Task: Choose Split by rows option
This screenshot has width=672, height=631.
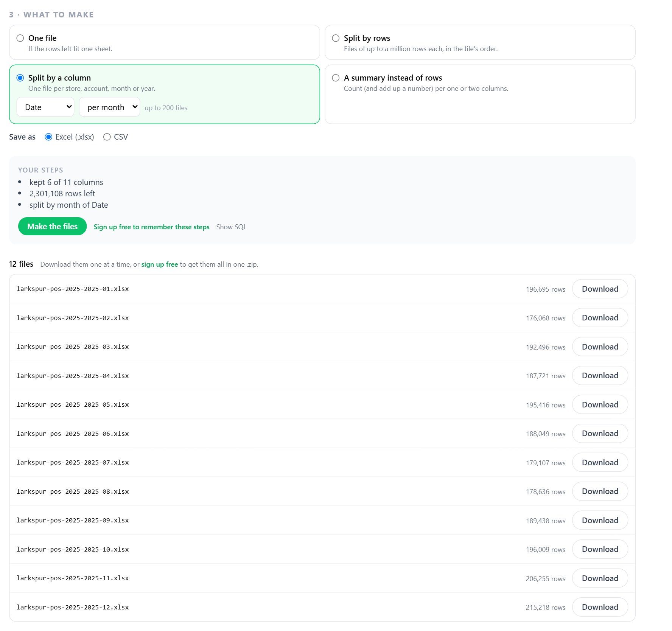Action: coord(336,38)
